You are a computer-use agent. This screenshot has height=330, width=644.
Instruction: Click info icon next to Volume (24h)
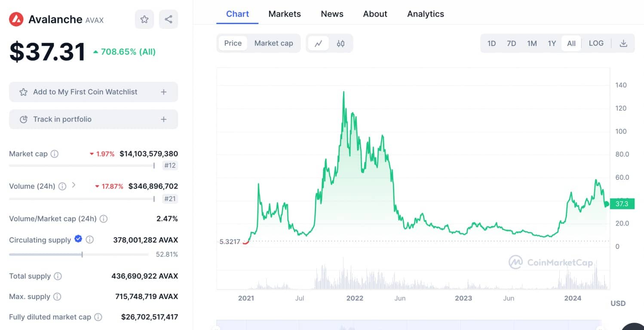62,186
